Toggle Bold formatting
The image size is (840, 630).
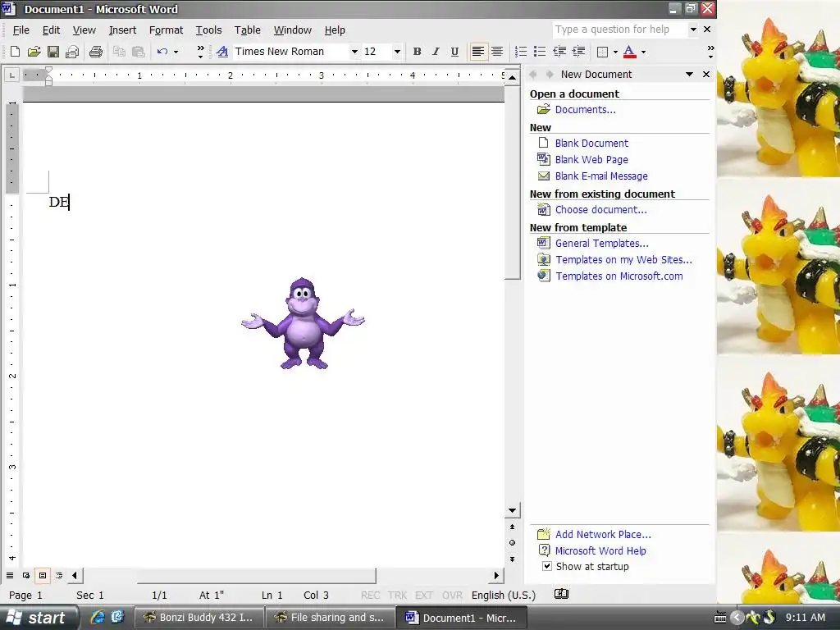pos(417,52)
